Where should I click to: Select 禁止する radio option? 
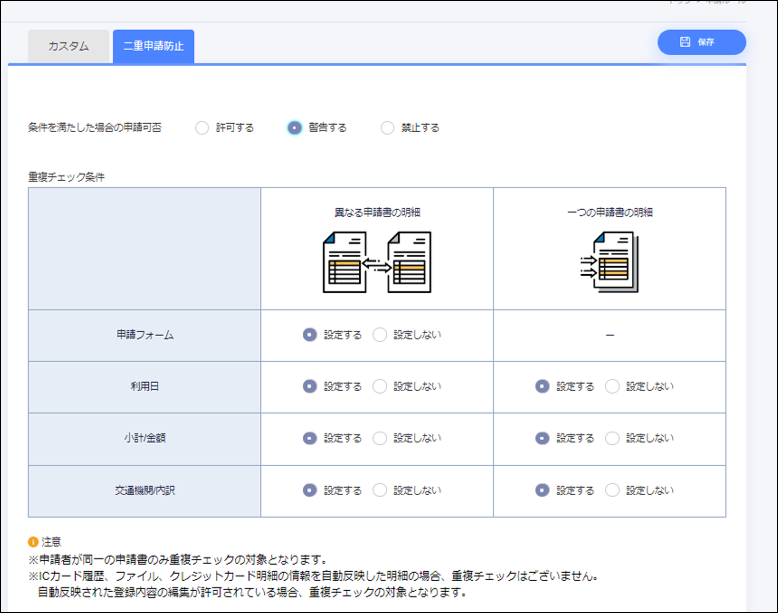point(387,128)
